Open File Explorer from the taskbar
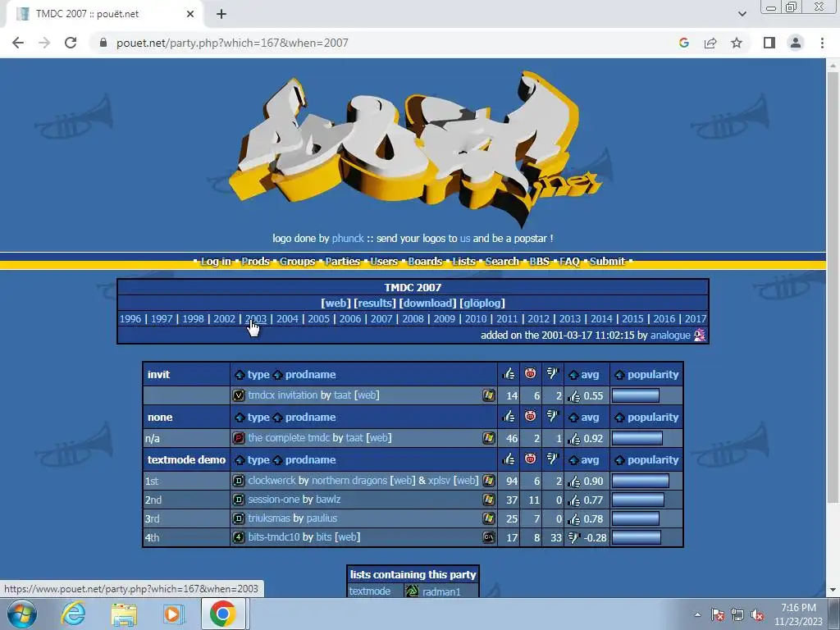This screenshot has height=630, width=840. point(124,614)
